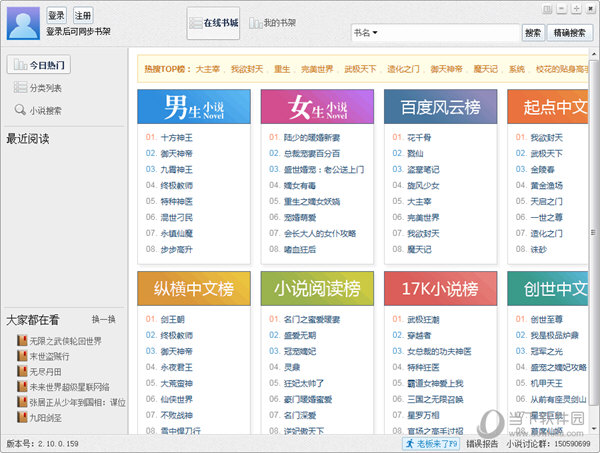This screenshot has height=453, width=600.
Task: Click the 17K小说榜 banner
Action: [440, 288]
